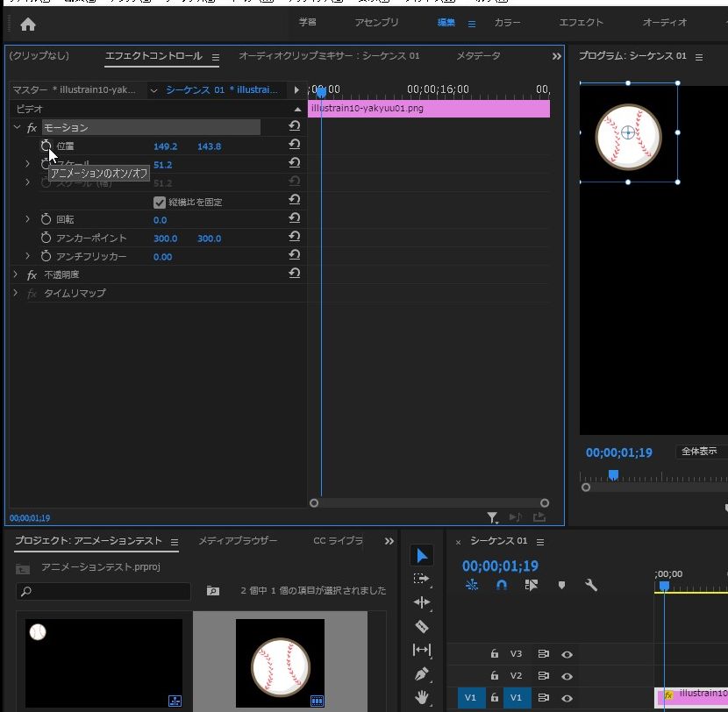Switch to the metadata tab
Image resolution: width=728 pixels, height=712 pixels.
click(x=478, y=56)
